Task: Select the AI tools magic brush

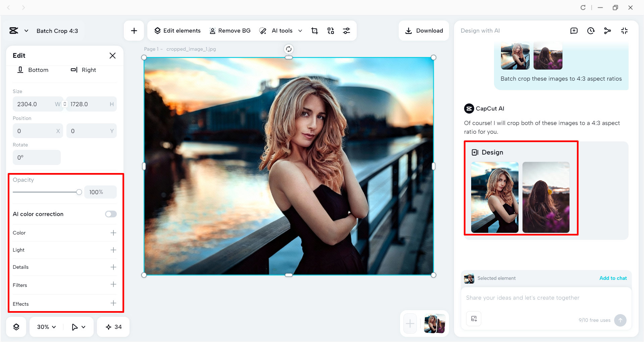Action: pos(263,30)
